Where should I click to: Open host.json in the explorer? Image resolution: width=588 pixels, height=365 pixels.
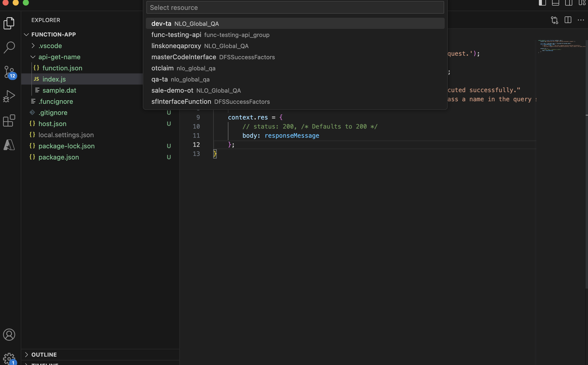tap(52, 124)
